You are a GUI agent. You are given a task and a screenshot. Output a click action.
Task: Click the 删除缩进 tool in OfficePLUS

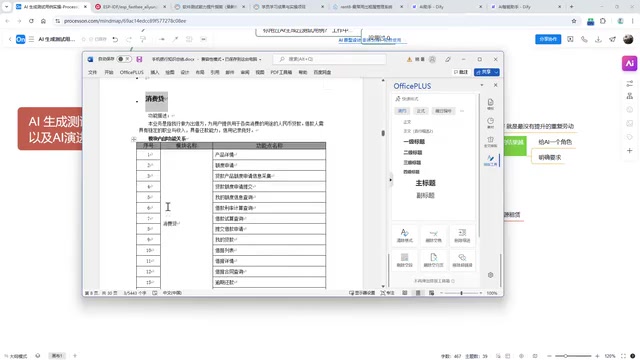click(x=462, y=235)
